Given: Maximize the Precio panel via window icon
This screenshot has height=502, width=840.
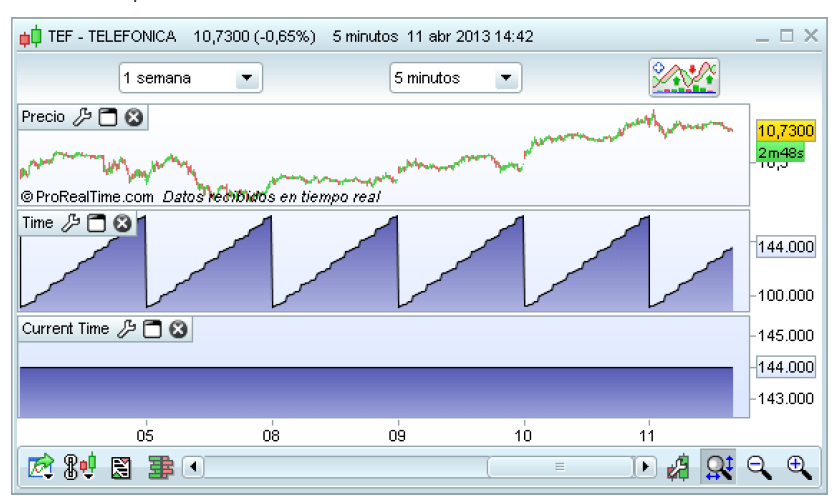Looking at the screenshot, I should tap(108, 117).
